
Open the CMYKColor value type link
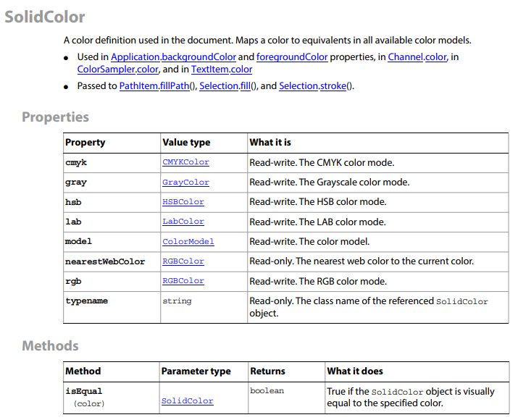click(x=185, y=162)
